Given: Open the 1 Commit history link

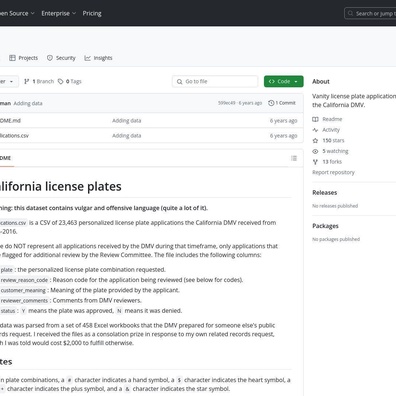Looking at the screenshot, I should [x=282, y=103].
